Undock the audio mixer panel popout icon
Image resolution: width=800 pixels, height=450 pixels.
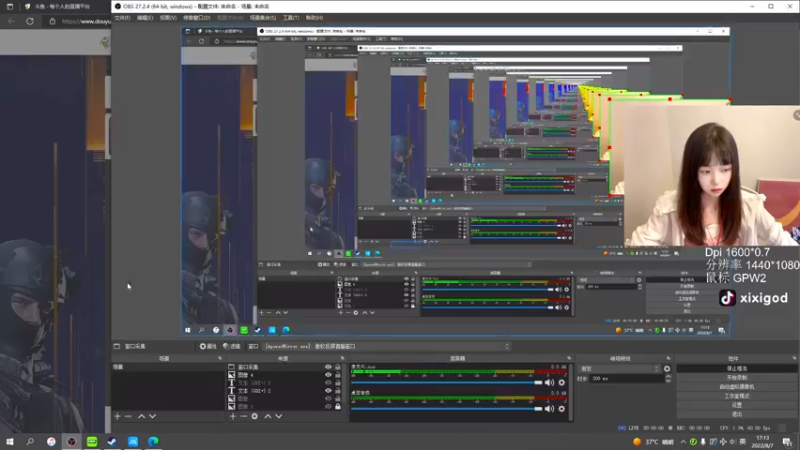[569, 359]
